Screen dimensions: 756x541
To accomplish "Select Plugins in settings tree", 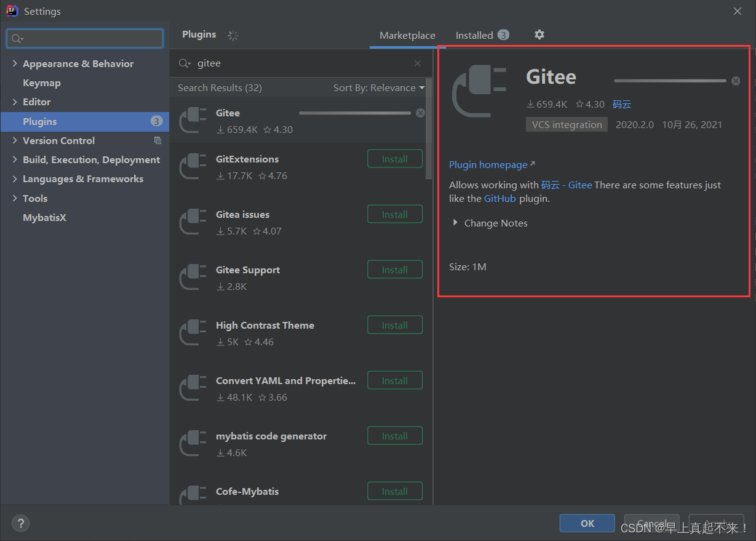I will click(x=85, y=121).
